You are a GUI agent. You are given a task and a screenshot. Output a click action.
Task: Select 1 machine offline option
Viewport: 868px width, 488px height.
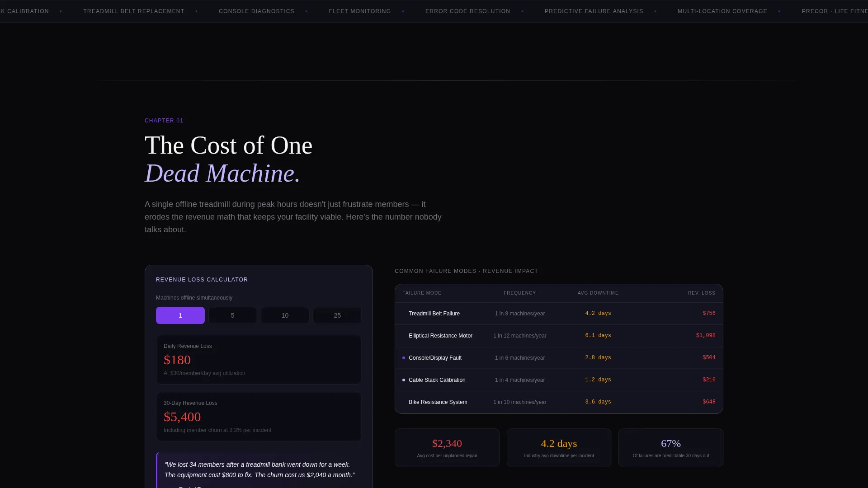180,315
